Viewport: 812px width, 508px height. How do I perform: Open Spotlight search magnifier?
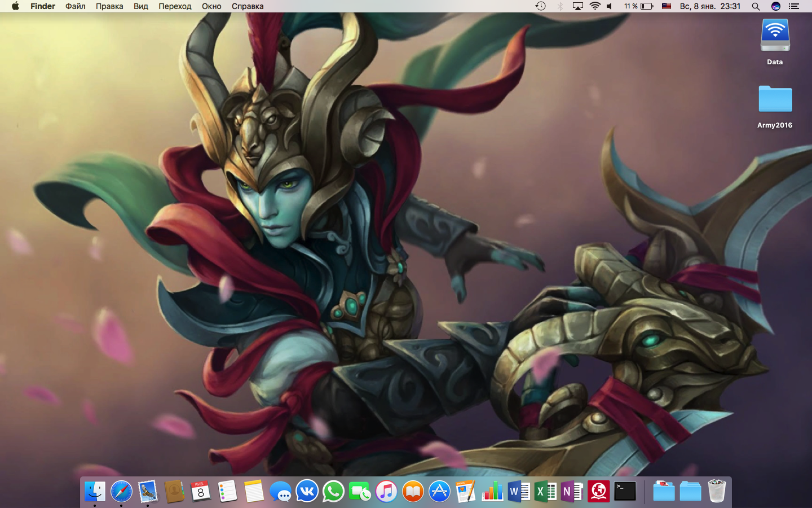point(756,6)
